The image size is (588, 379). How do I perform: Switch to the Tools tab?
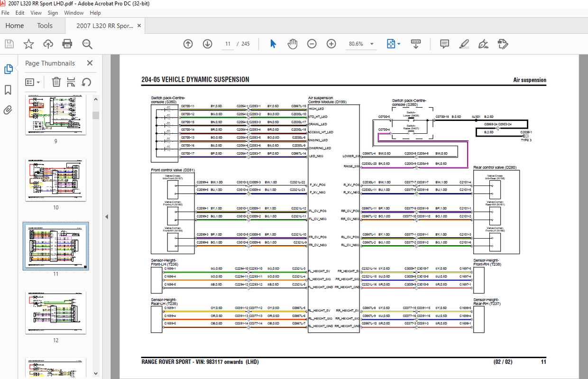tap(45, 26)
